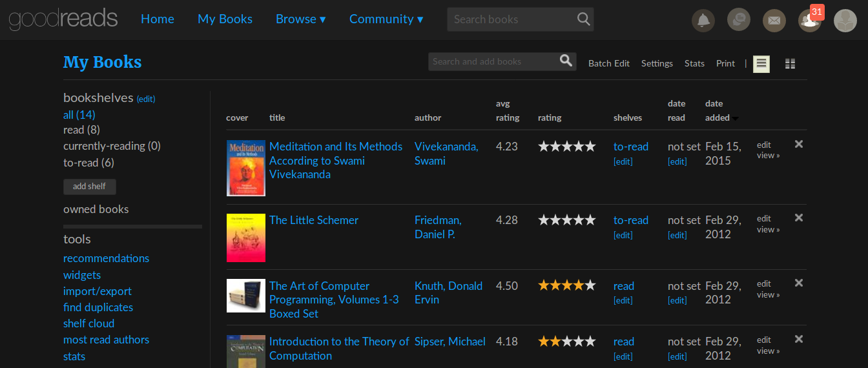Open the notifications bell icon
The image size is (868, 368).
(x=703, y=21)
